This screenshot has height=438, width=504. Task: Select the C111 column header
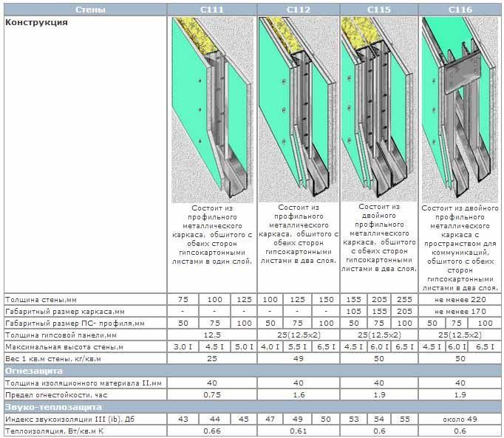(x=212, y=10)
